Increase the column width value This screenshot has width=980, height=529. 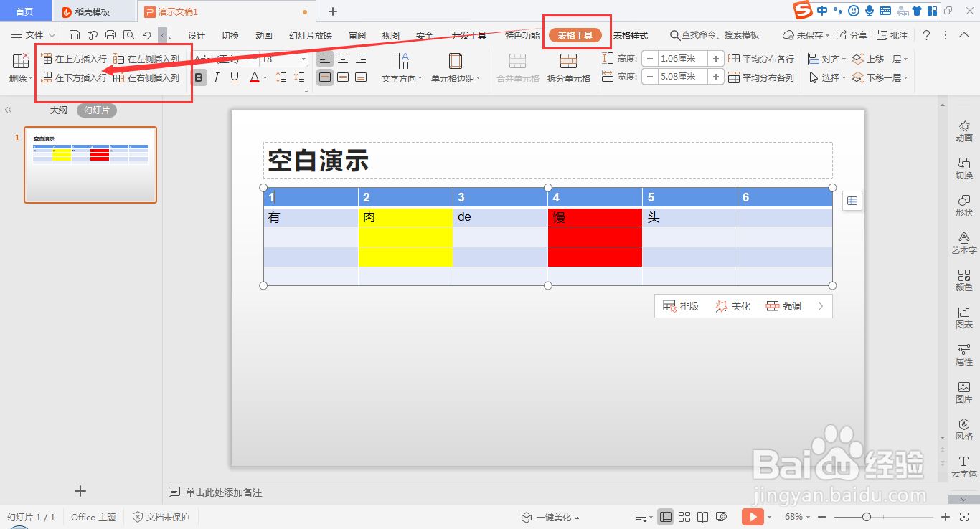click(716, 77)
